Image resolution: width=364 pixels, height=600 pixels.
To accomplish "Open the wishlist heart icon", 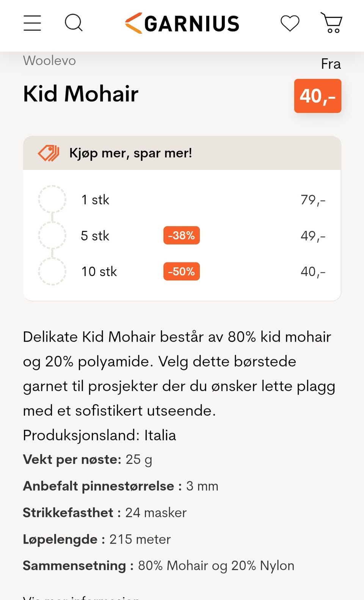I will 290,23.
